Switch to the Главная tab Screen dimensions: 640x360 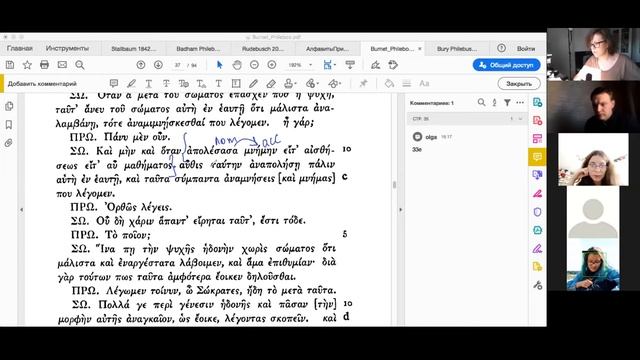point(20,48)
